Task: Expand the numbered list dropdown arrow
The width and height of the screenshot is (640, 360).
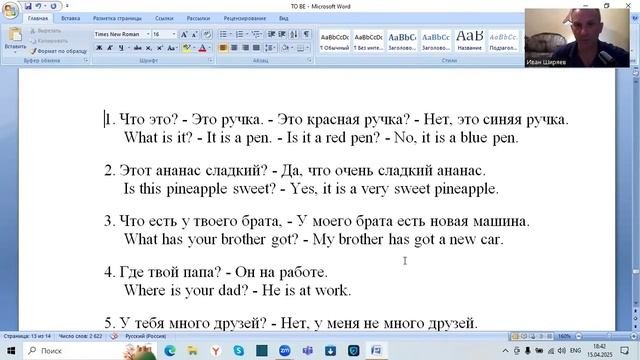Action: pos(247,34)
